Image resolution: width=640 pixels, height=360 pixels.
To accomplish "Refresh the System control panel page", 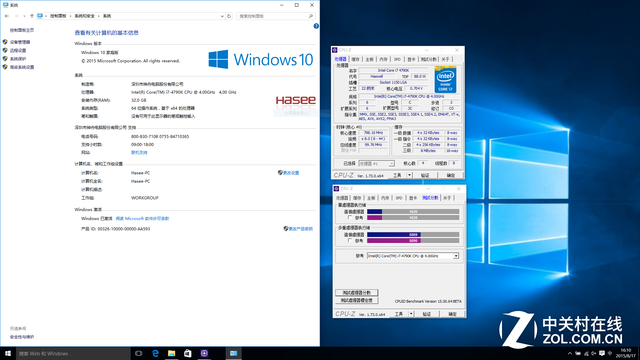I will coord(229,16).
